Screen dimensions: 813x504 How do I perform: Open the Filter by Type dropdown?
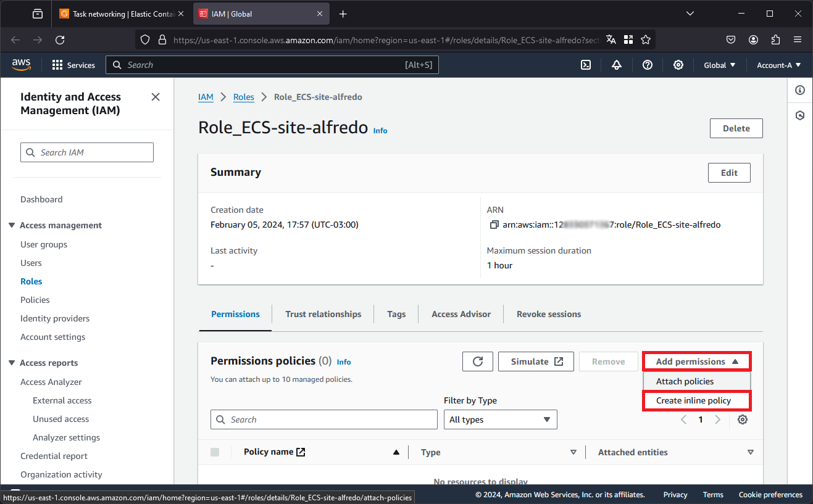click(x=501, y=419)
